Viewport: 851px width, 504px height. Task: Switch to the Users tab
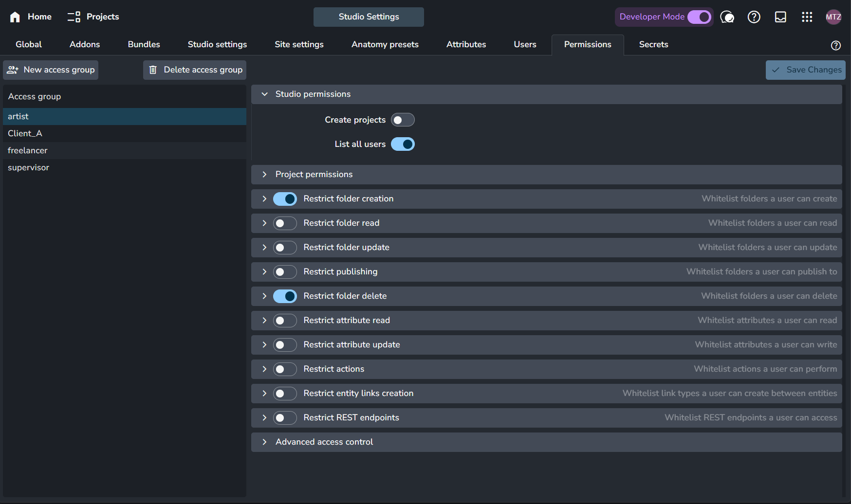click(x=525, y=44)
